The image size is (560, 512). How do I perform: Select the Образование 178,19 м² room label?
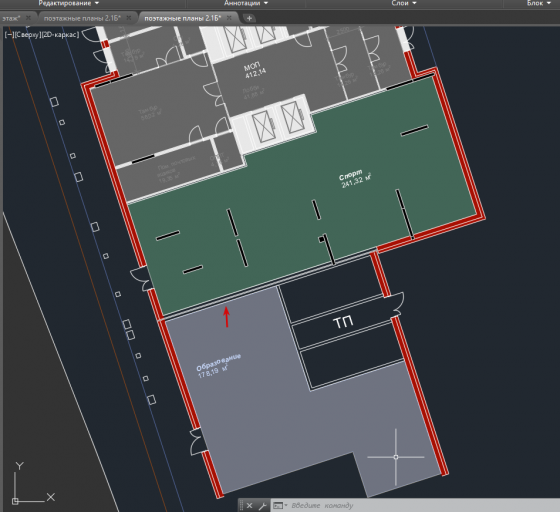219,366
